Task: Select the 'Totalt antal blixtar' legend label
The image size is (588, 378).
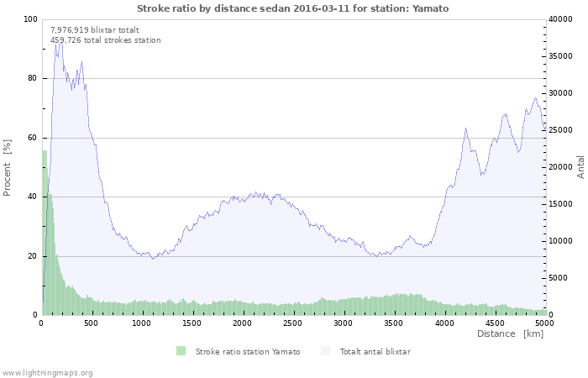Action: click(x=375, y=351)
